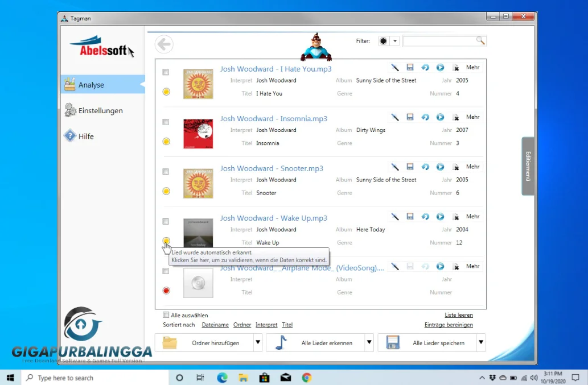
Task: Undo changes for Snooter.mp3
Action: pyautogui.click(x=425, y=167)
